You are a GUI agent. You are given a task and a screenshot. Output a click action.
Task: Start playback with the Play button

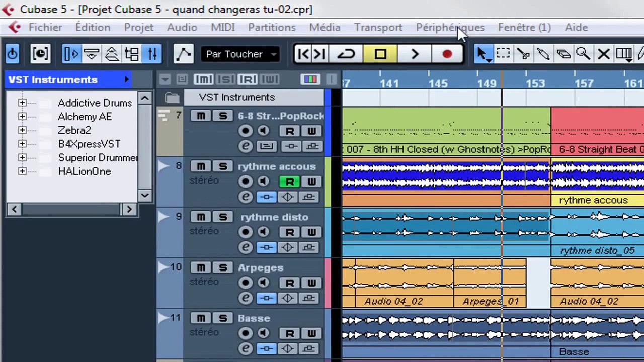pyautogui.click(x=414, y=54)
